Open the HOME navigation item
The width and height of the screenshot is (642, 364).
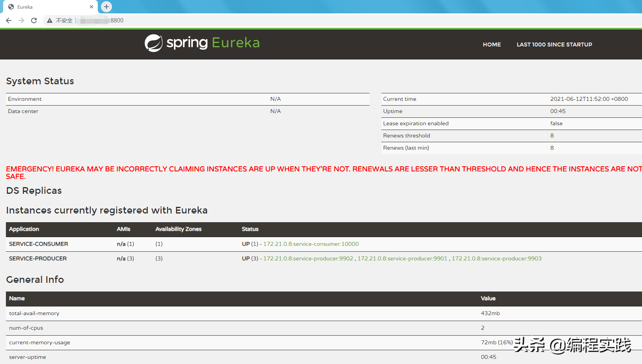(x=492, y=45)
